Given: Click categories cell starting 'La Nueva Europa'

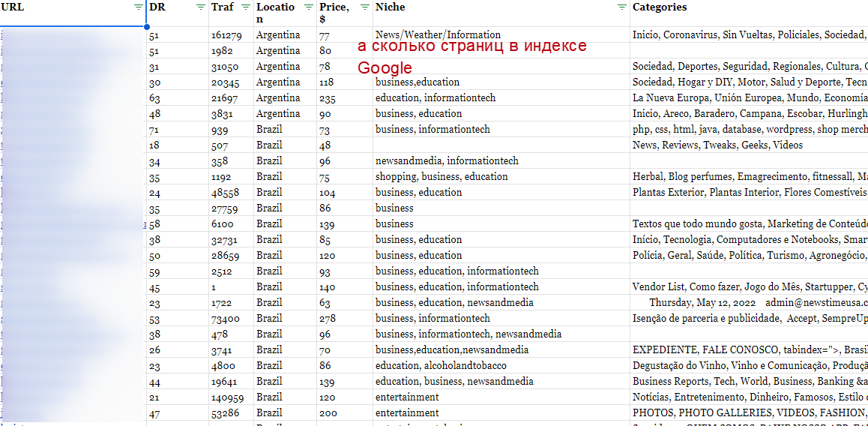Looking at the screenshot, I should [x=749, y=98].
